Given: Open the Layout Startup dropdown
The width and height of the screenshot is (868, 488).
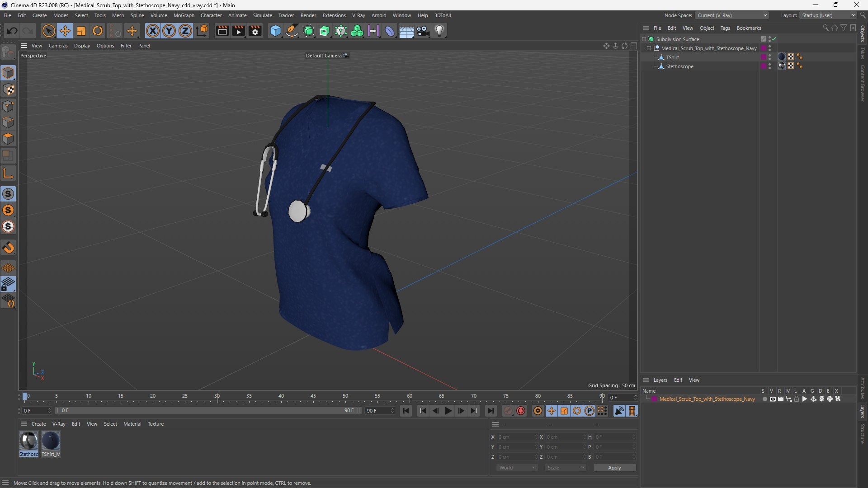Looking at the screenshot, I should pos(828,15).
